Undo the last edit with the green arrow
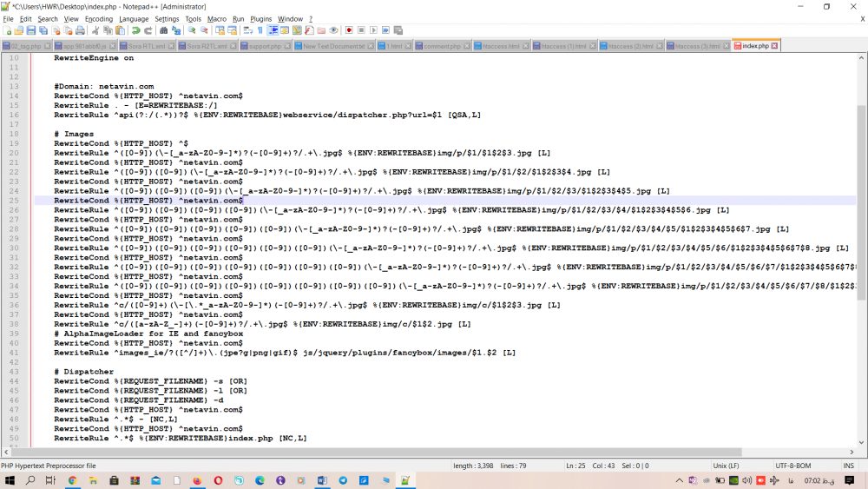Image resolution: width=868 pixels, height=489 pixels. coord(135,30)
